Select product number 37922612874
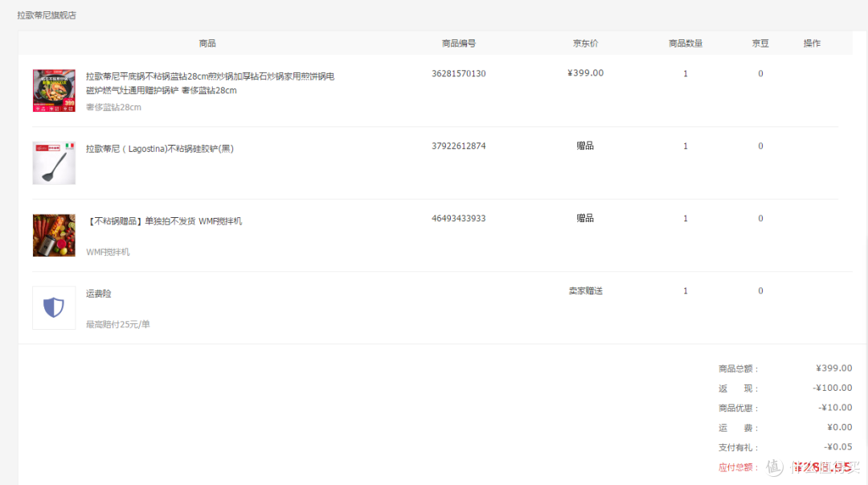Screen dimensions: 868x485 coord(459,146)
